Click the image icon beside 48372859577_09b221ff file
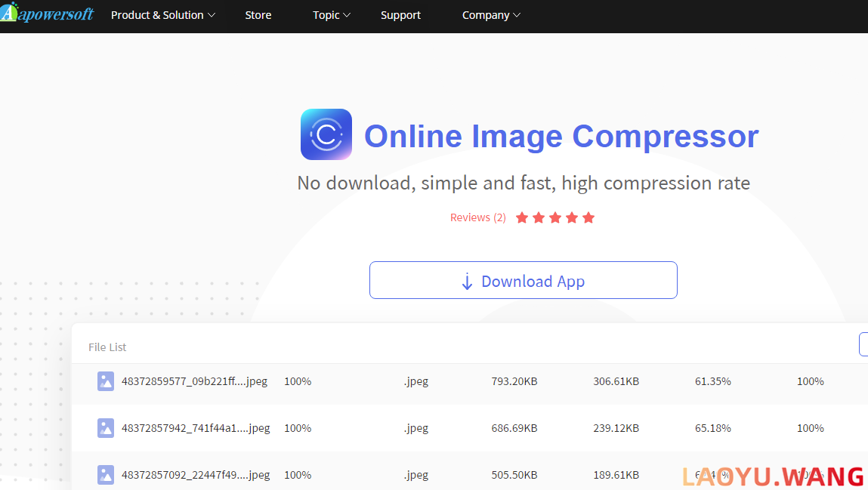The width and height of the screenshot is (868, 490). (x=106, y=381)
